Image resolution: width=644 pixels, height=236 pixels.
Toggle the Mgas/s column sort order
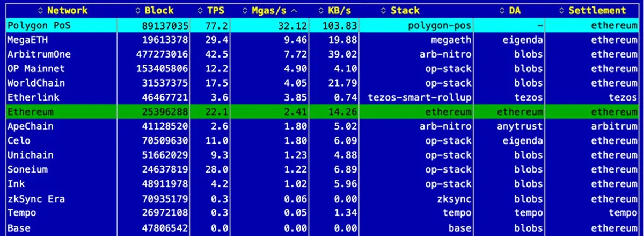click(270, 11)
